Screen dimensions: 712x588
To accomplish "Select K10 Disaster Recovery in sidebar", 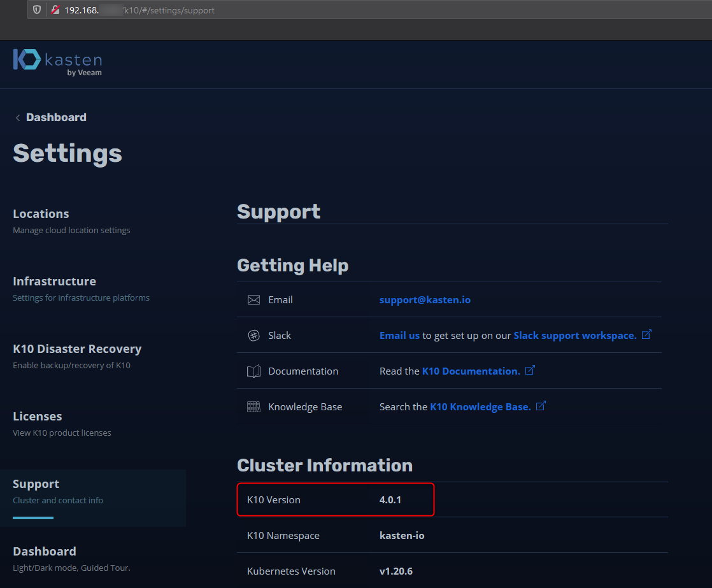I will pyautogui.click(x=77, y=349).
